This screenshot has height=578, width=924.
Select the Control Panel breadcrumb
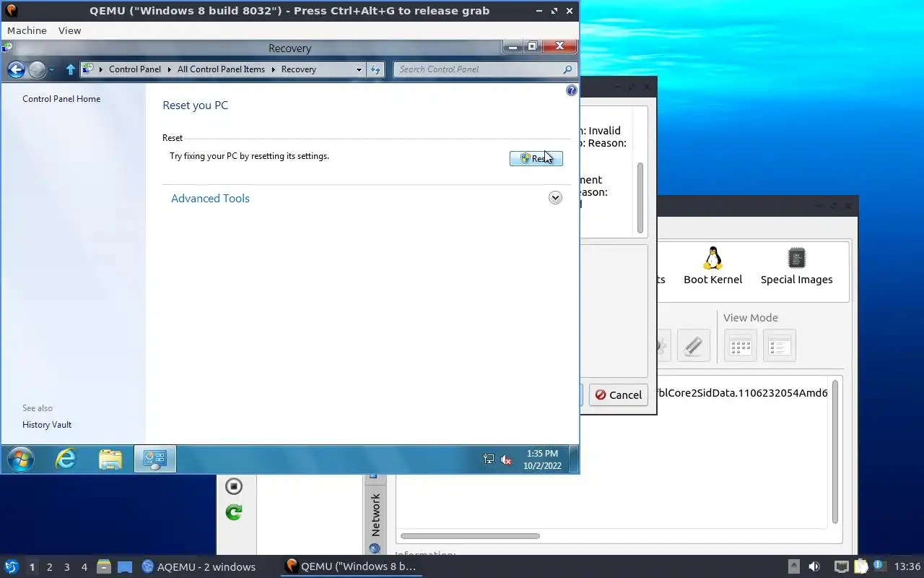pyautogui.click(x=135, y=69)
